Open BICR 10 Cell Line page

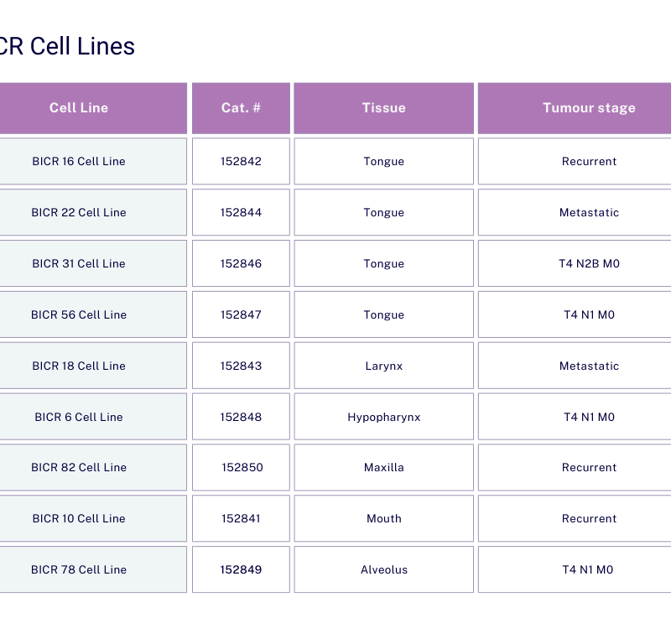79,519
